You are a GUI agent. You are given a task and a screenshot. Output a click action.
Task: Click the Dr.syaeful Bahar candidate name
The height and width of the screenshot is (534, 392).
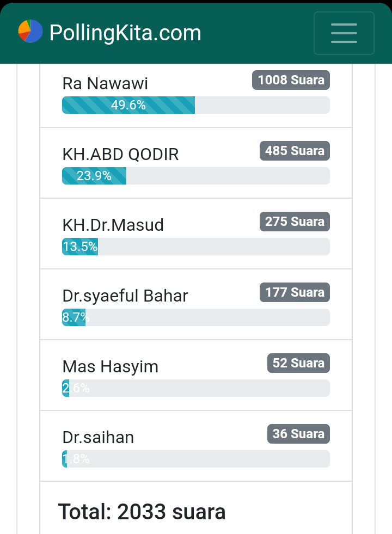tap(125, 296)
